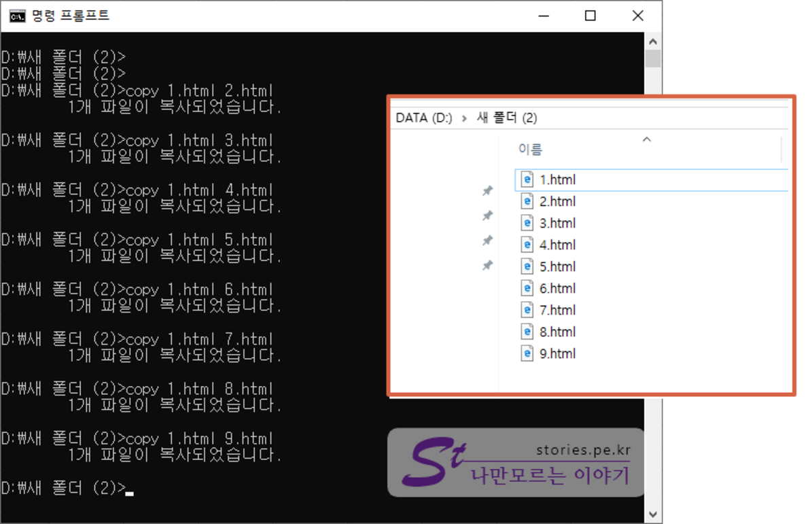812x524 pixels.
Task: Select the 6.html file name
Action: coord(557,288)
